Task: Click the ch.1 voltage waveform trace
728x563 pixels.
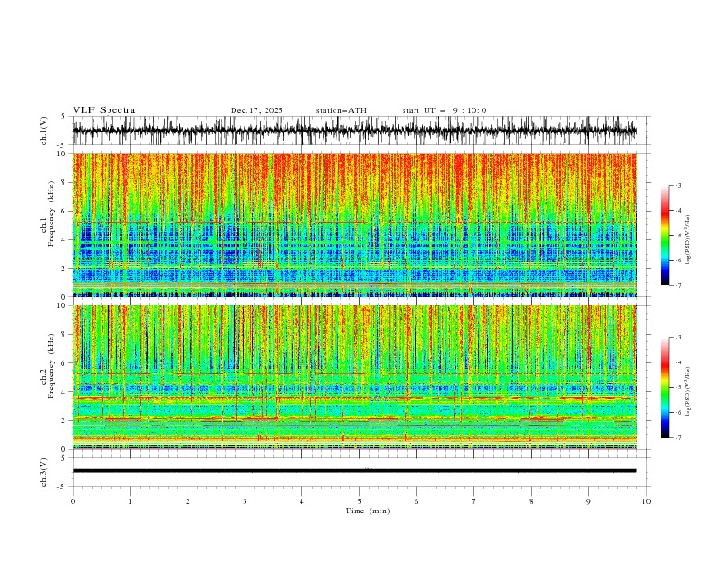Action: (354, 131)
